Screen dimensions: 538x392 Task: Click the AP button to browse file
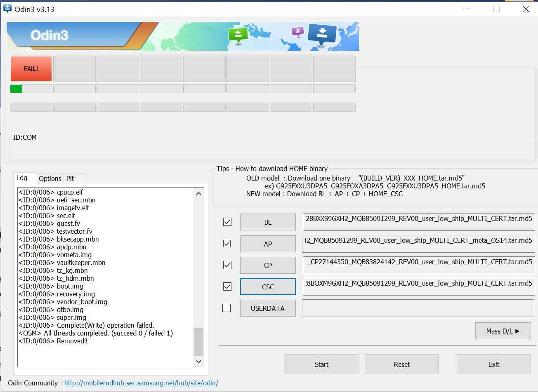tap(268, 244)
